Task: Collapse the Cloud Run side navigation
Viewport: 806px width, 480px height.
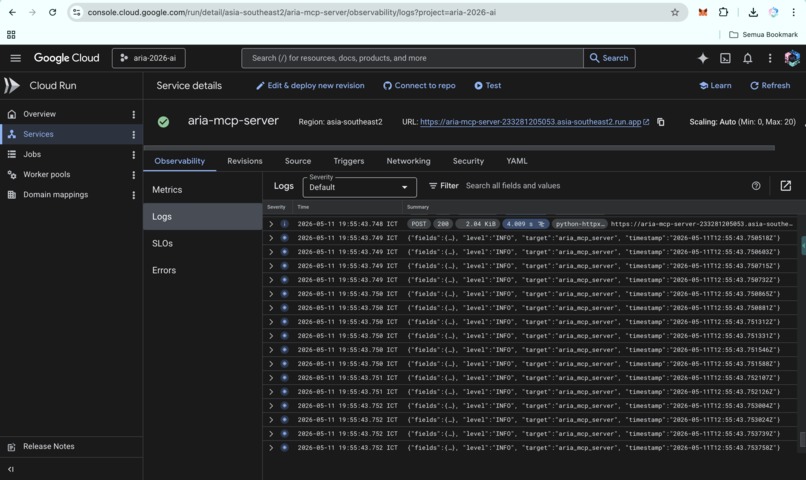Action: point(11,469)
